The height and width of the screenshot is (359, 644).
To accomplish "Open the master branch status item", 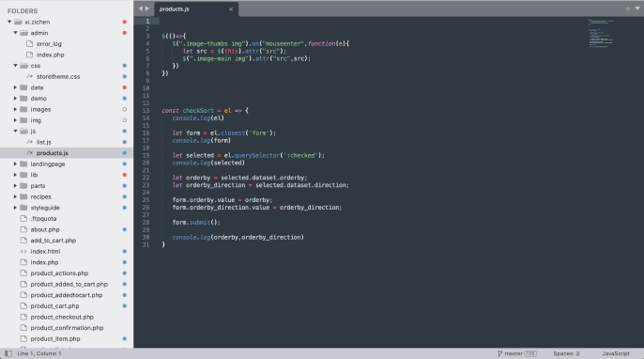I will [x=516, y=353].
